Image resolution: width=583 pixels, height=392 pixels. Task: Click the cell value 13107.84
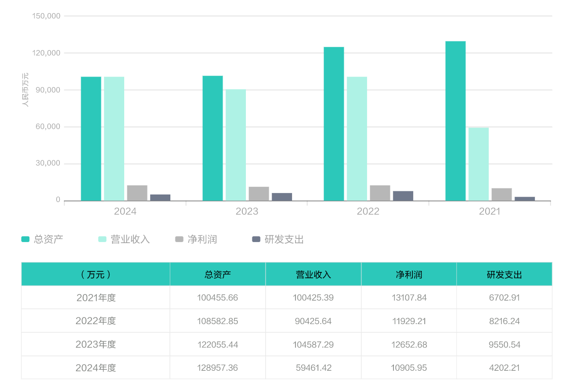pyautogui.click(x=409, y=298)
